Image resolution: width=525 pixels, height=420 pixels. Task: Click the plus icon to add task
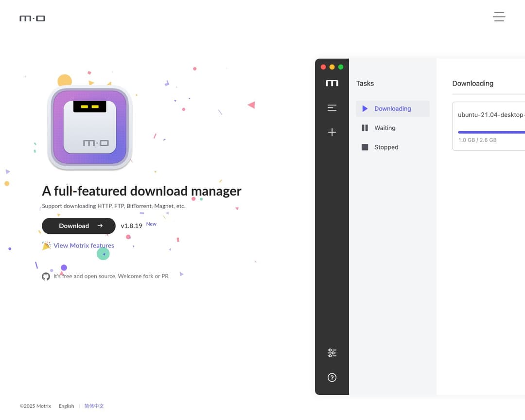point(332,132)
